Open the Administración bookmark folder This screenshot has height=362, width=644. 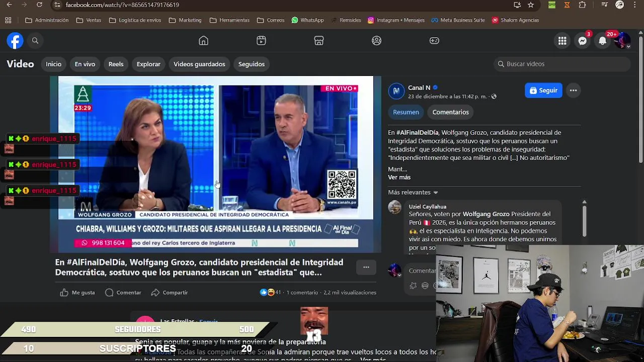47,20
